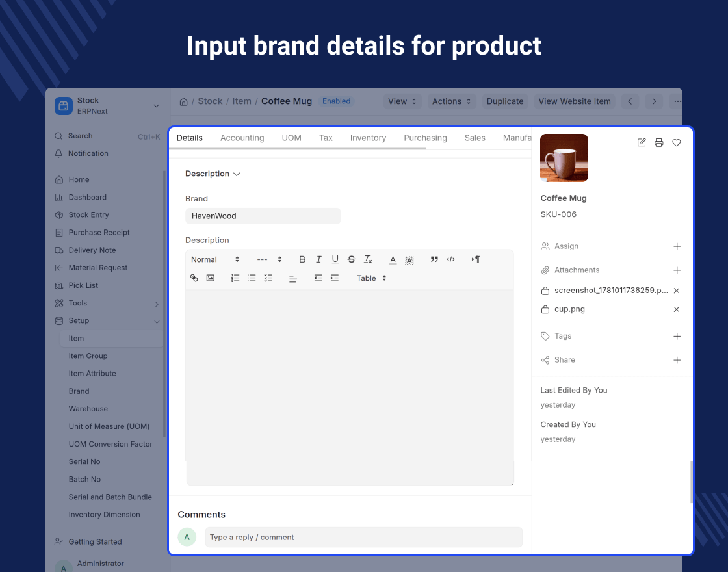Open the Actions dropdown

[x=452, y=101]
